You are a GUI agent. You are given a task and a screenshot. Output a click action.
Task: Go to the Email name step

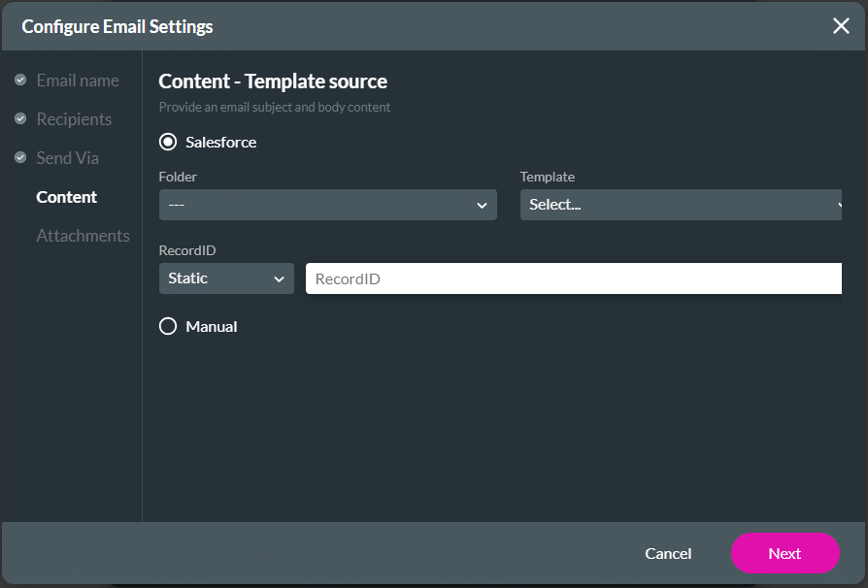pyautogui.click(x=78, y=80)
